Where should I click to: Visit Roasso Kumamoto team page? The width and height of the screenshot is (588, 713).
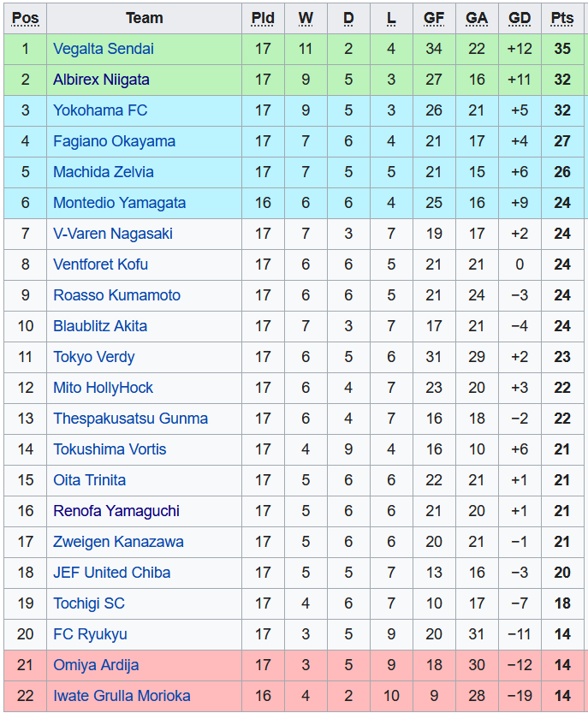point(116,295)
